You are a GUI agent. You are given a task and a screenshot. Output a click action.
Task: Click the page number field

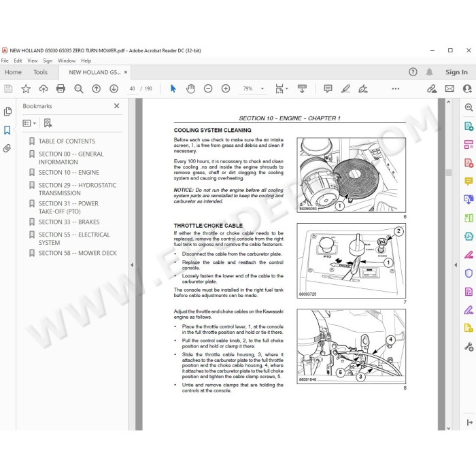[133, 88]
